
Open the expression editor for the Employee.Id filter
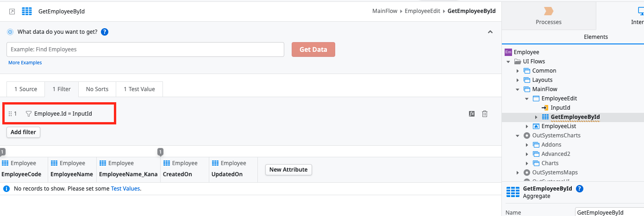(x=472, y=114)
